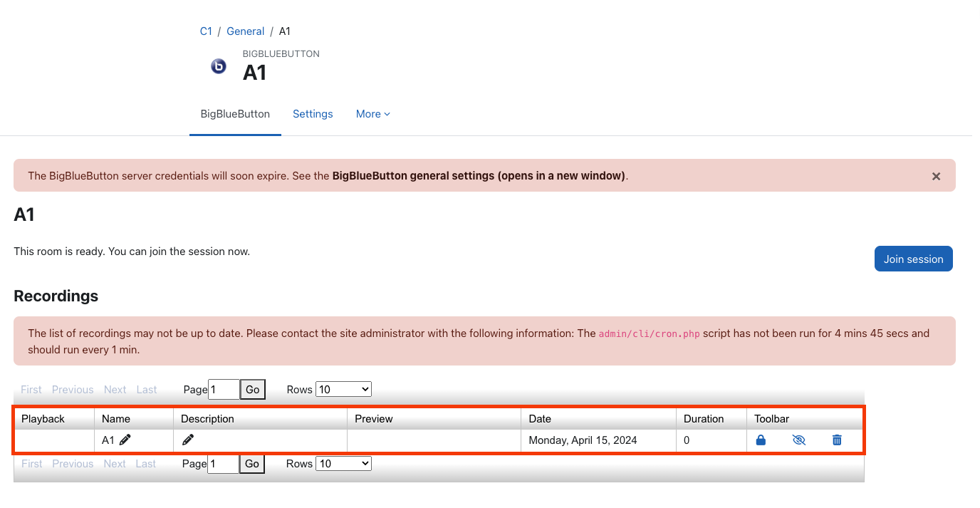Click the top Next pagination link
This screenshot has height=508, width=980.
coord(115,390)
